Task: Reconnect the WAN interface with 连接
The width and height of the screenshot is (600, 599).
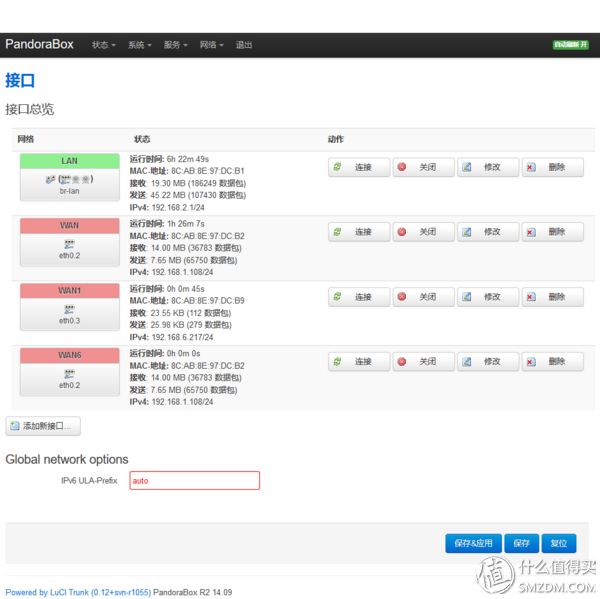Action: [x=359, y=232]
